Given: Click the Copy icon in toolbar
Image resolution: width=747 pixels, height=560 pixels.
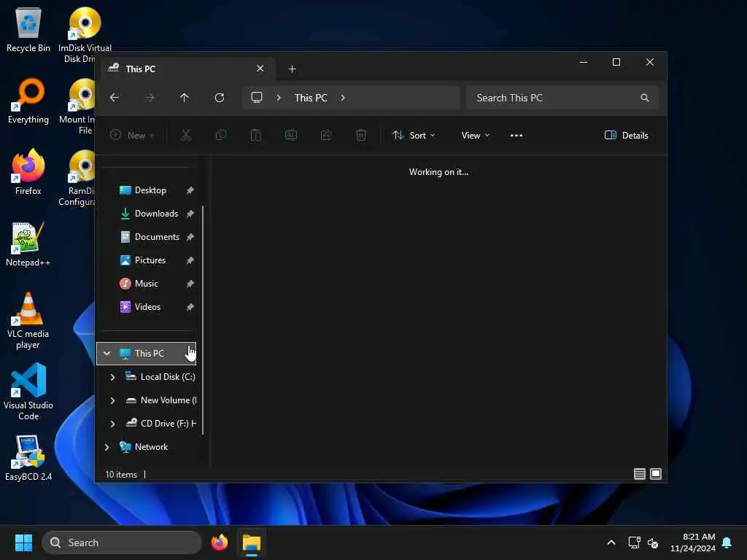Looking at the screenshot, I should [221, 135].
